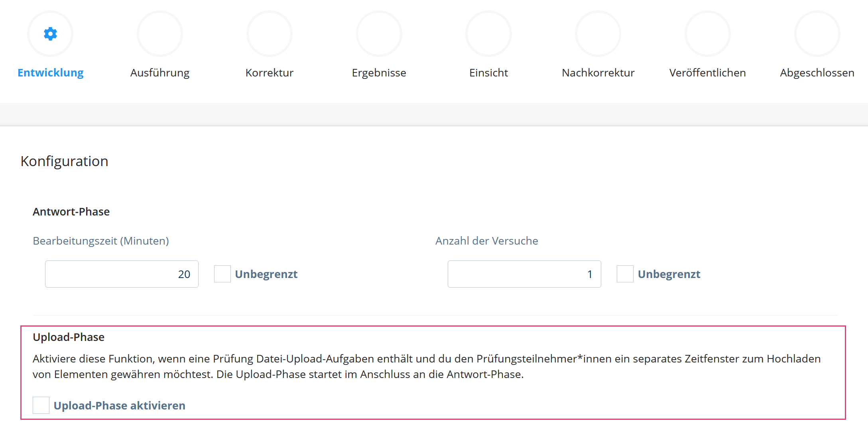Select the Abgeschlossen phase circle
The image size is (868, 425).
(x=817, y=34)
